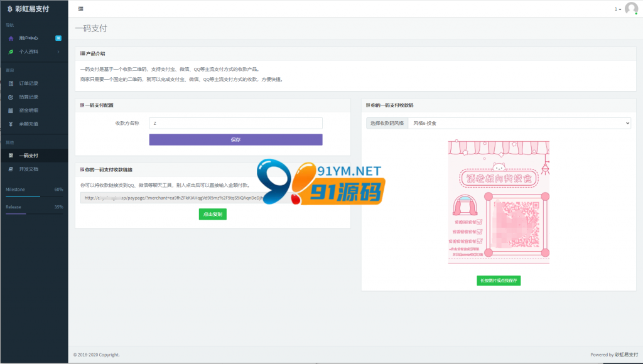Open the user account dropdown labeled 1

pos(618,9)
